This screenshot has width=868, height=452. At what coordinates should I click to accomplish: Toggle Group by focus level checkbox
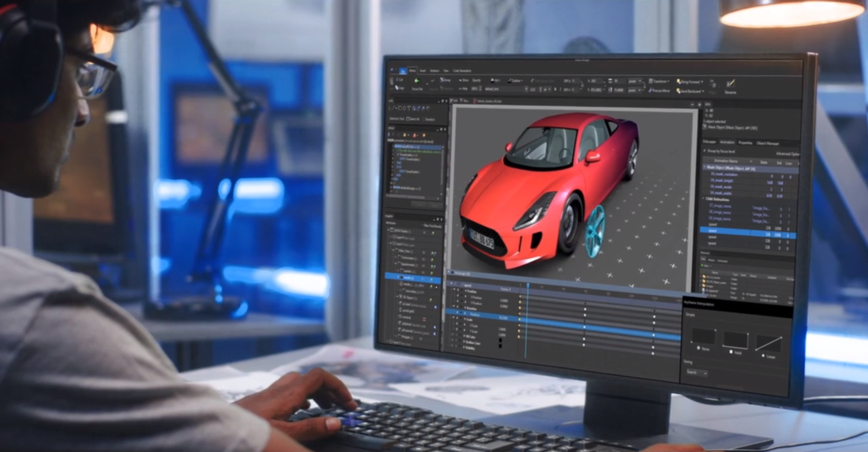click(x=705, y=151)
